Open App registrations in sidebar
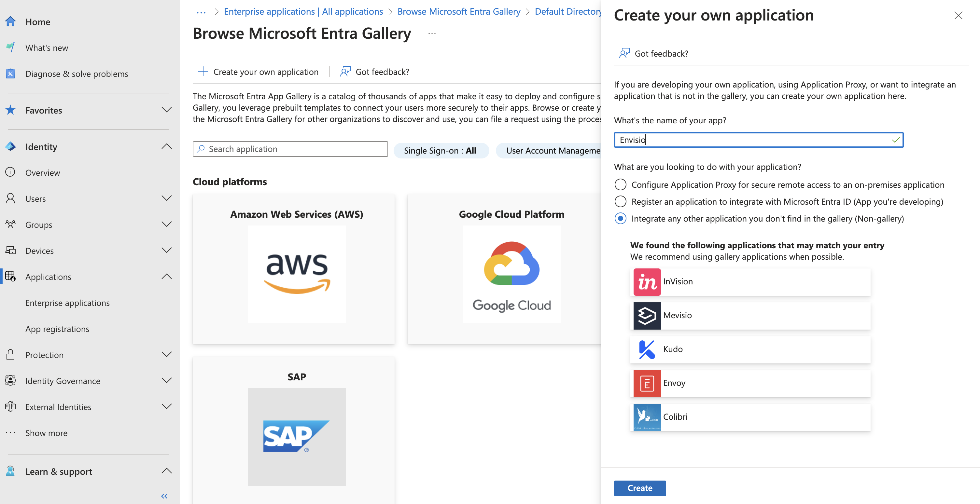The height and width of the screenshot is (504, 980). pos(57,329)
